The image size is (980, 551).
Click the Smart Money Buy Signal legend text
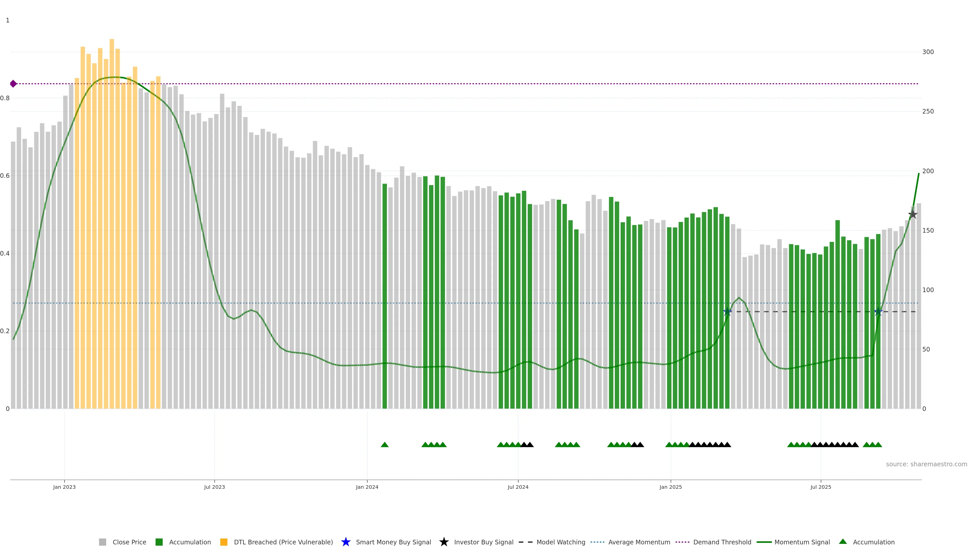coord(393,542)
